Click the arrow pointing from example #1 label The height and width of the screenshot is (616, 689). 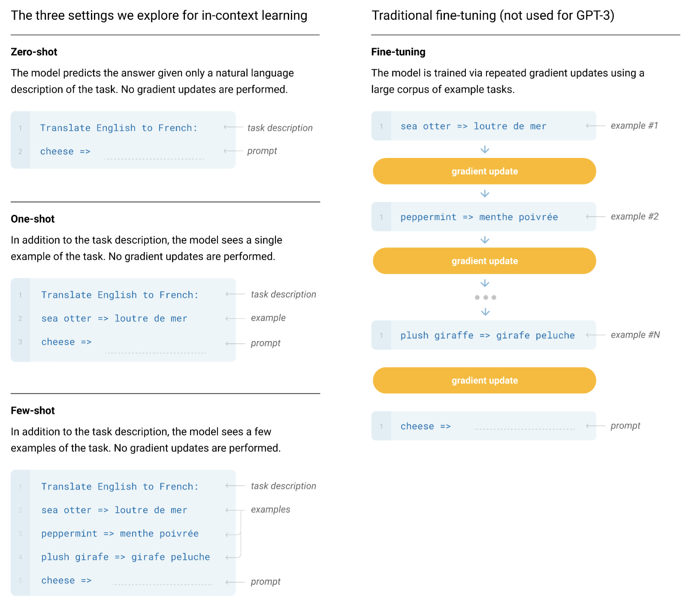pos(595,126)
